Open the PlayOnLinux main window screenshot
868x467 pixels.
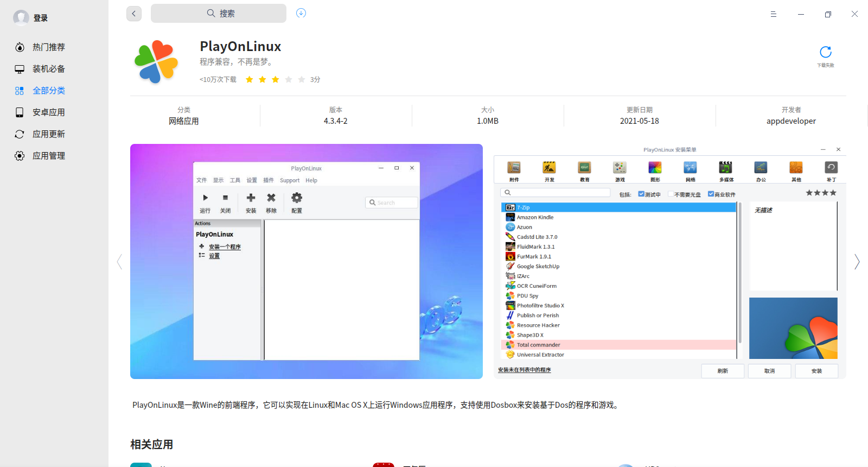(307, 261)
